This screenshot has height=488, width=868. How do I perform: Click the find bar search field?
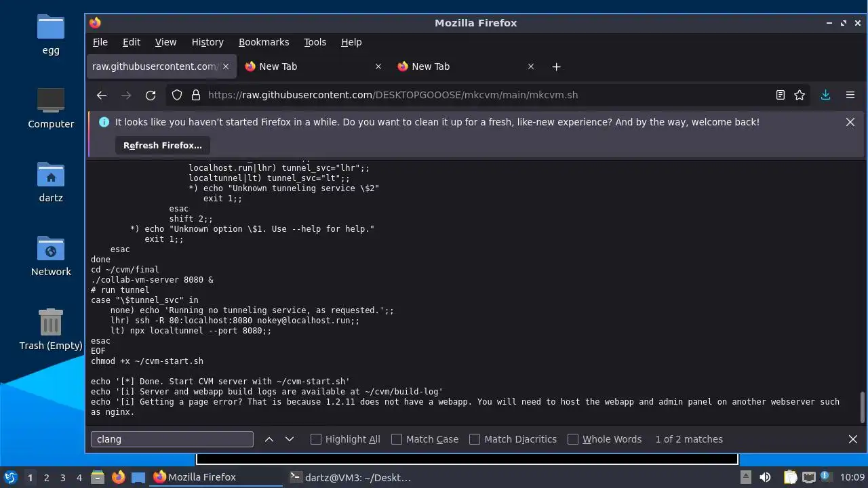pyautogui.click(x=172, y=439)
